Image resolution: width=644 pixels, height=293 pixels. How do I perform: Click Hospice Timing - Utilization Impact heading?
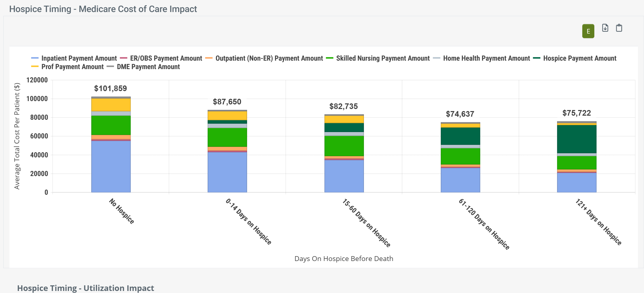click(86, 288)
